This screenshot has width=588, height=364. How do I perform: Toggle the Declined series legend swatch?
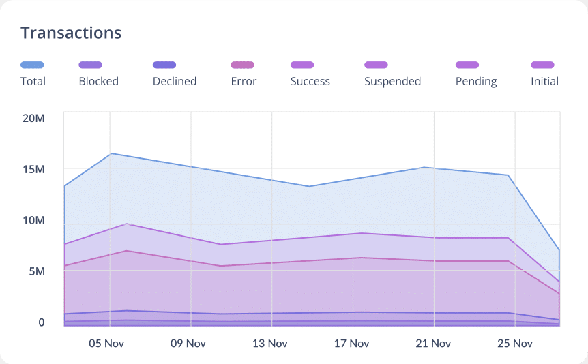[x=164, y=65]
